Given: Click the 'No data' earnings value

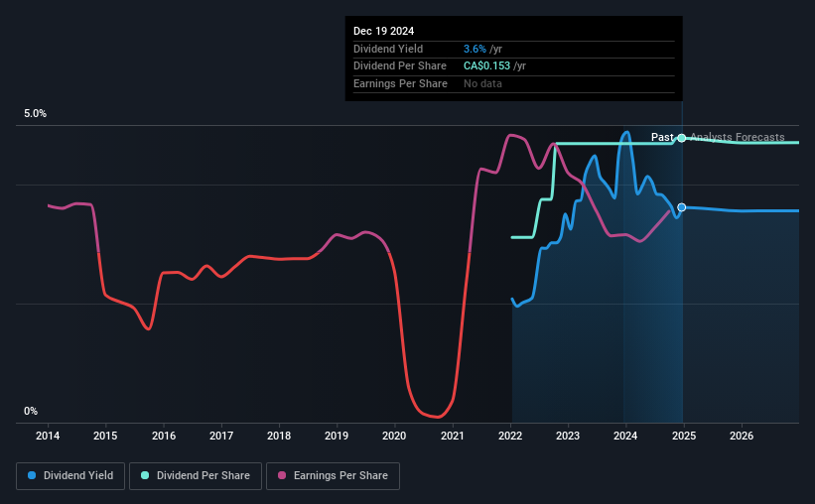Looking at the screenshot, I should click(482, 83).
